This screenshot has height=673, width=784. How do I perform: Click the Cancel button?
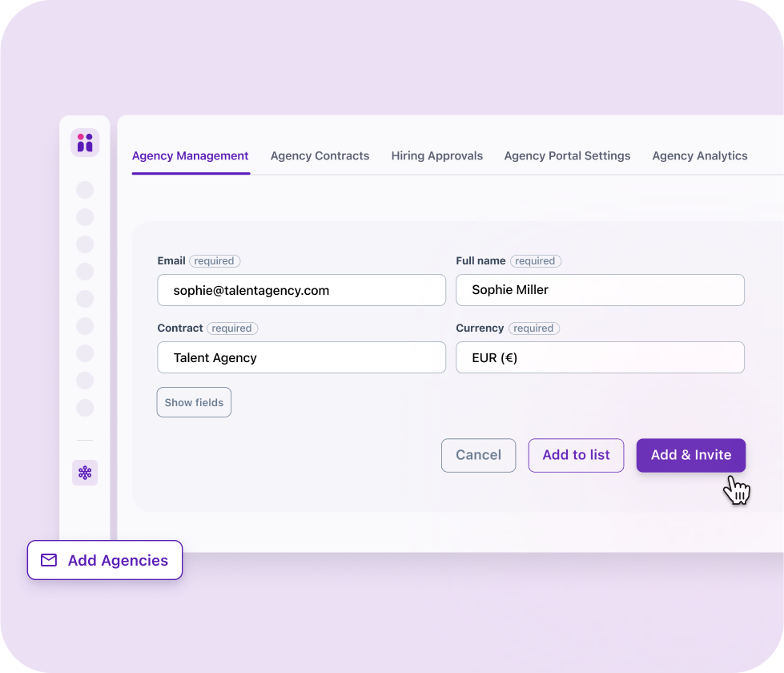click(478, 455)
